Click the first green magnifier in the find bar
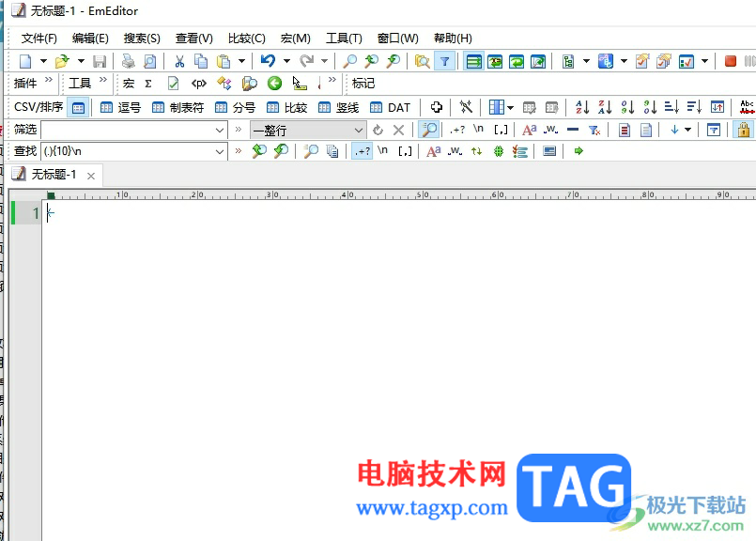The image size is (756, 541). tap(259, 151)
